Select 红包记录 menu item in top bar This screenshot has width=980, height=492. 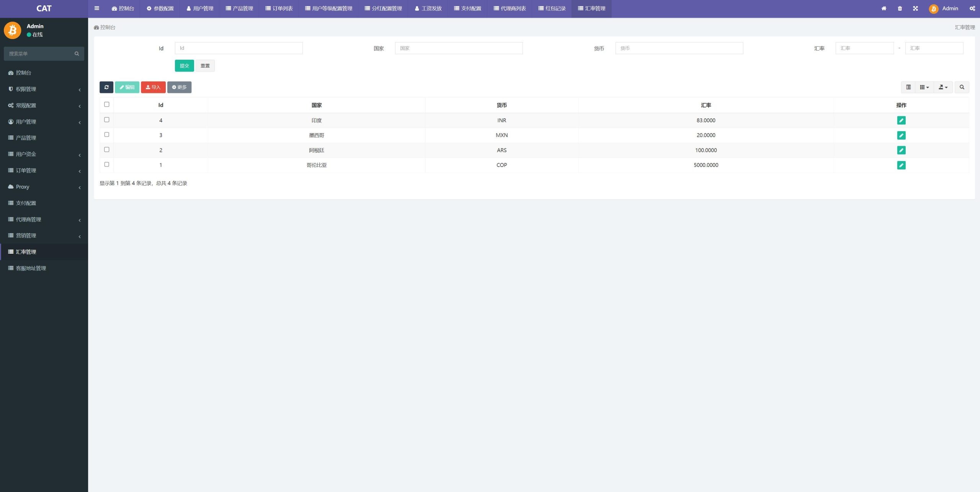click(x=552, y=8)
